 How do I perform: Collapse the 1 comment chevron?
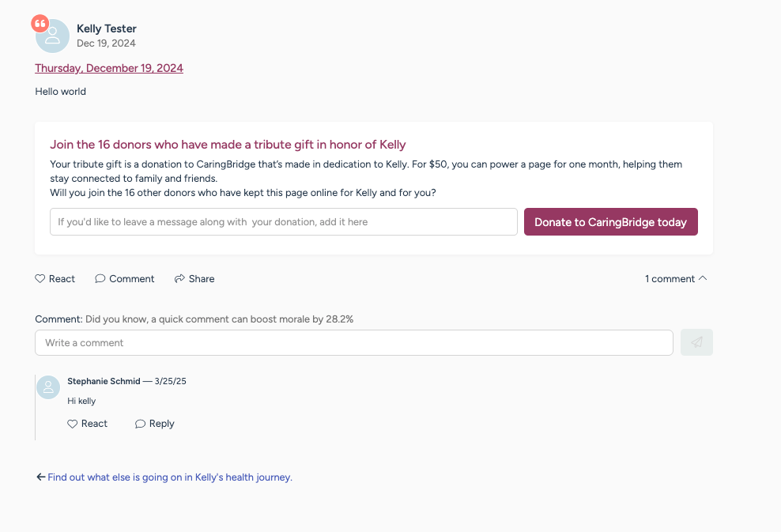pos(703,278)
